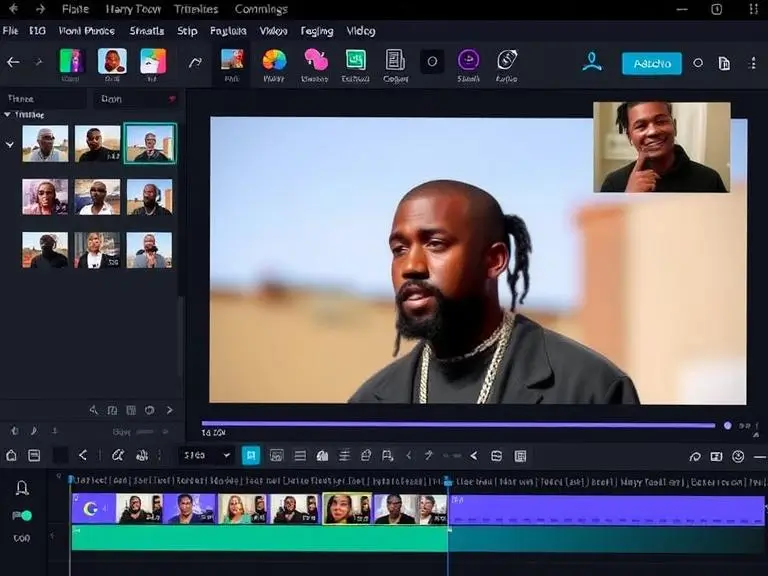The height and width of the screenshot is (576, 768).
Task: Click the three-line list icon in the timeline toolbar
Action: click(x=300, y=456)
